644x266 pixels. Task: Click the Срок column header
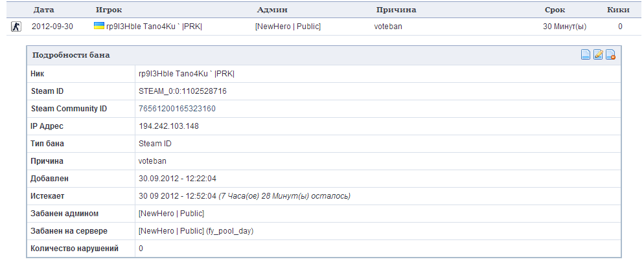pyautogui.click(x=555, y=10)
